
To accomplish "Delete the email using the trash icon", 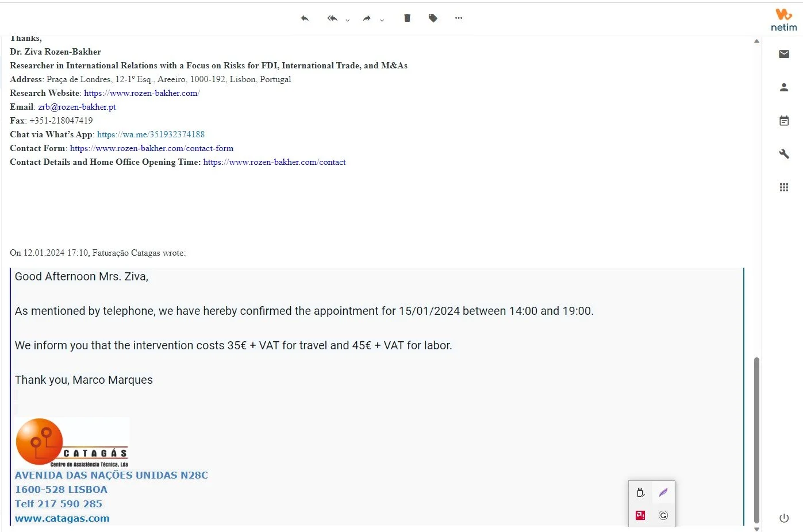I will click(407, 18).
